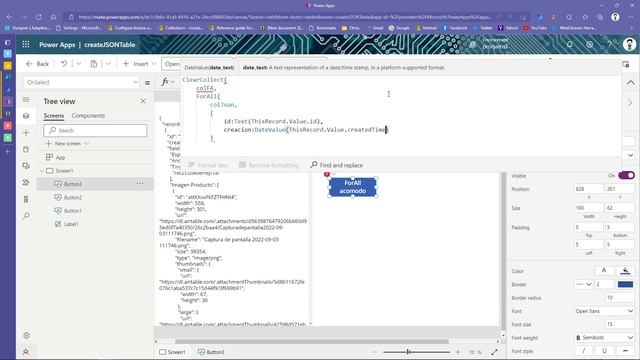Undo the last change
The height and width of the screenshot is (360, 640).
[x=64, y=64]
